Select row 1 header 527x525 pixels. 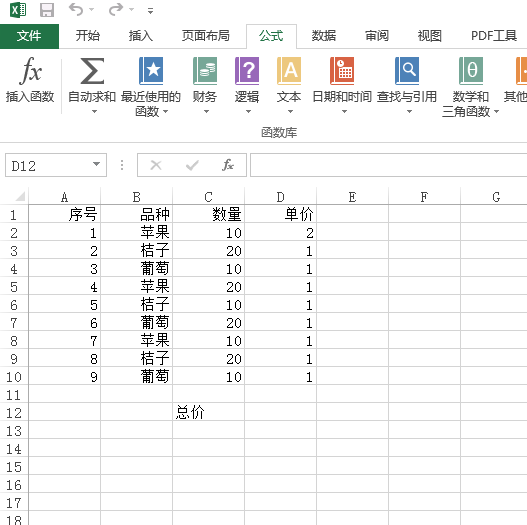[x=13, y=214]
